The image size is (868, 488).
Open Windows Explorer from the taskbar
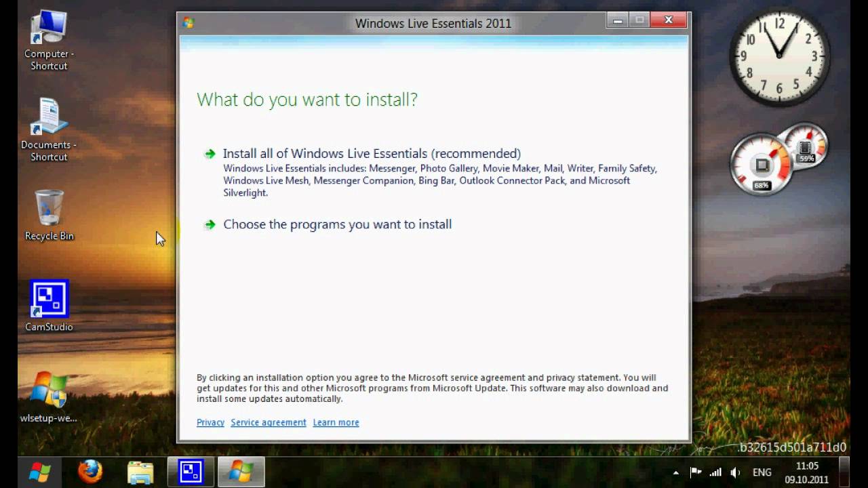pyautogui.click(x=140, y=472)
